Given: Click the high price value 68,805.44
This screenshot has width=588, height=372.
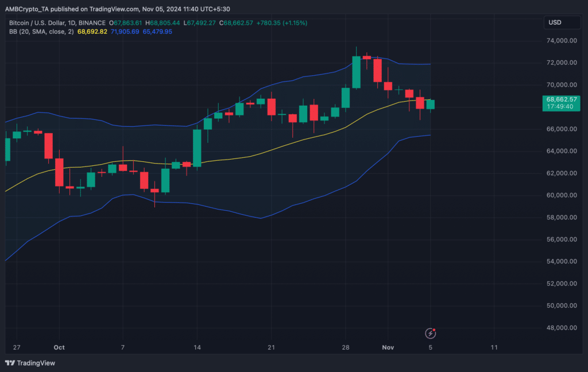Looking at the screenshot, I should tap(165, 23).
